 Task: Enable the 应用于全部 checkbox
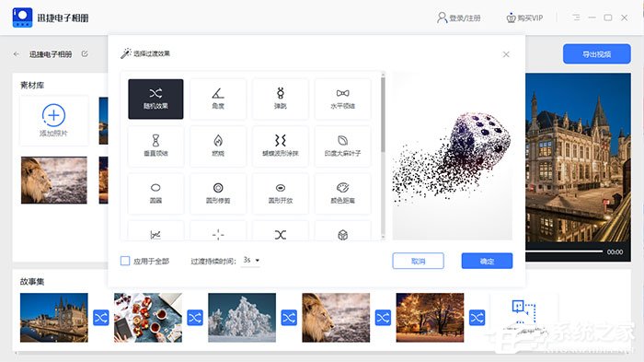125,261
